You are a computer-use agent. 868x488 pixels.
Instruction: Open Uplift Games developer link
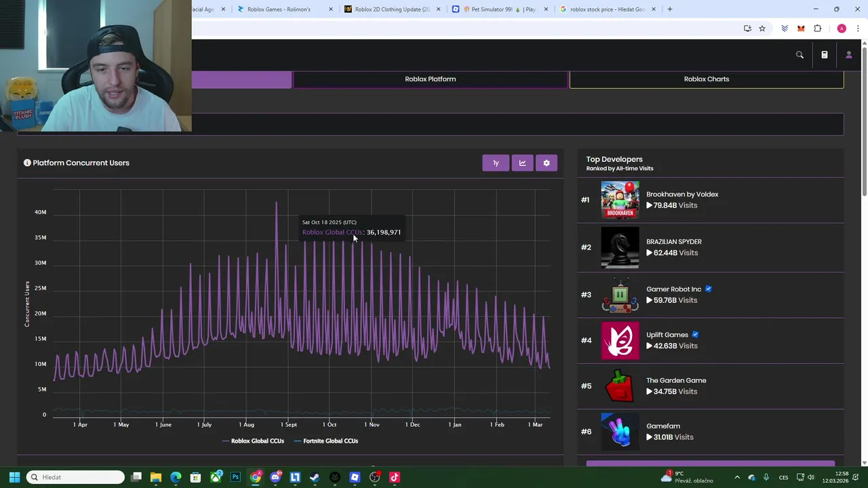pos(667,335)
